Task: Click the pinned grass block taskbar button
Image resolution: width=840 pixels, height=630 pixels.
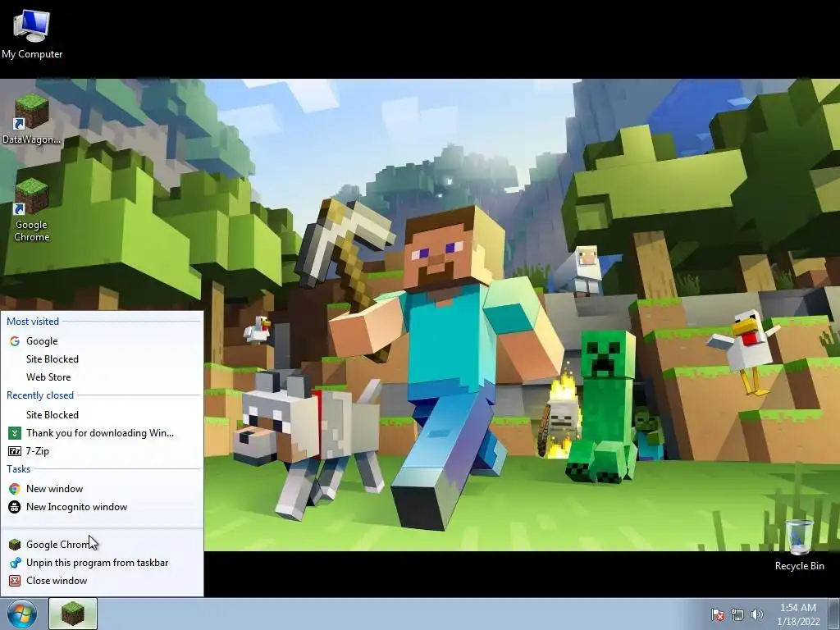Action: point(73,614)
